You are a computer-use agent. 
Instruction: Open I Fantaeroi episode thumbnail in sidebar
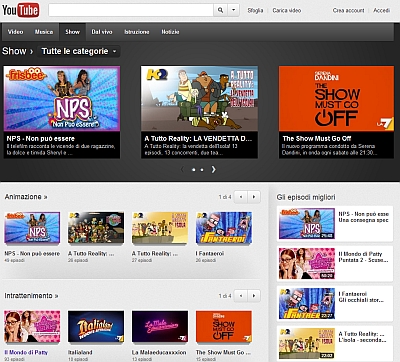[x=307, y=303]
